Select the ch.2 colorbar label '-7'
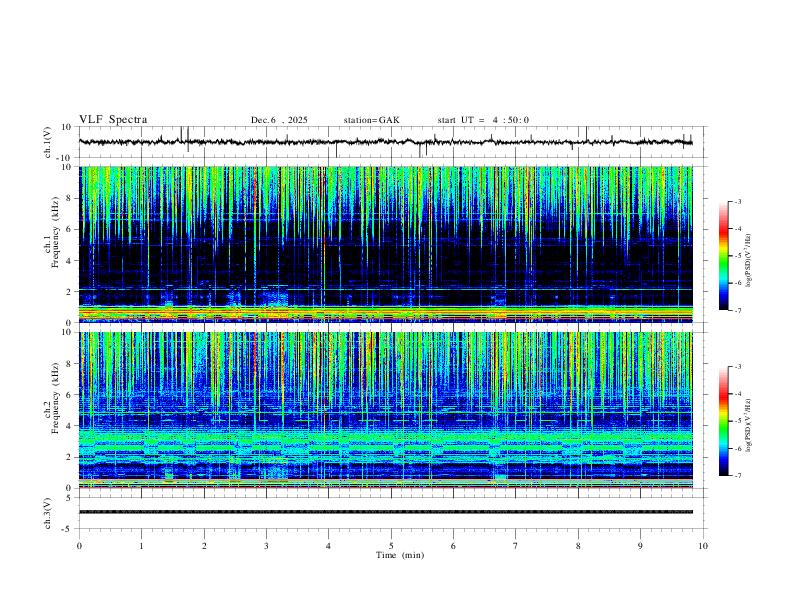 click(737, 475)
